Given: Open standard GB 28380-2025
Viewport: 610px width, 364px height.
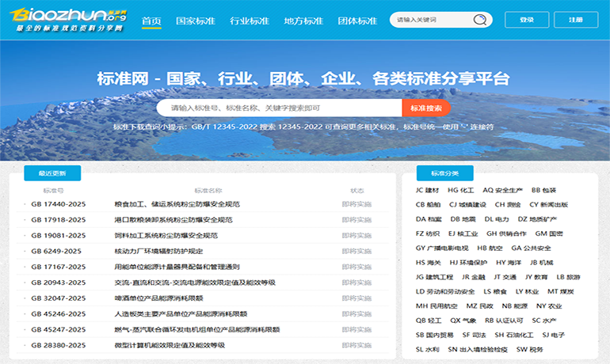Looking at the screenshot, I should coord(59,345).
